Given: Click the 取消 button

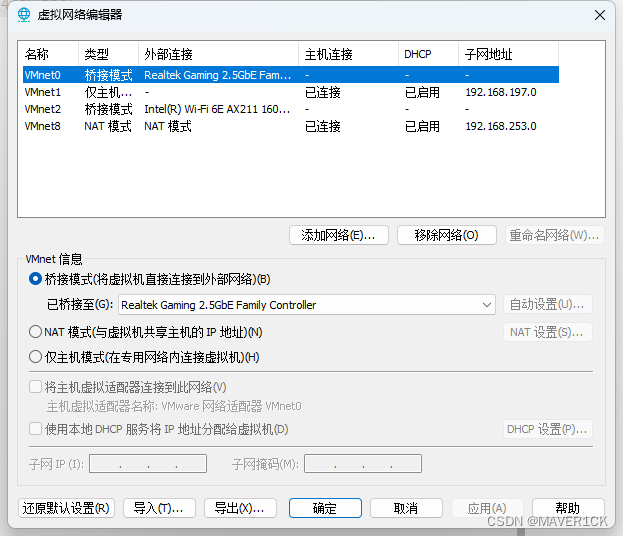Looking at the screenshot, I should click(406, 508).
